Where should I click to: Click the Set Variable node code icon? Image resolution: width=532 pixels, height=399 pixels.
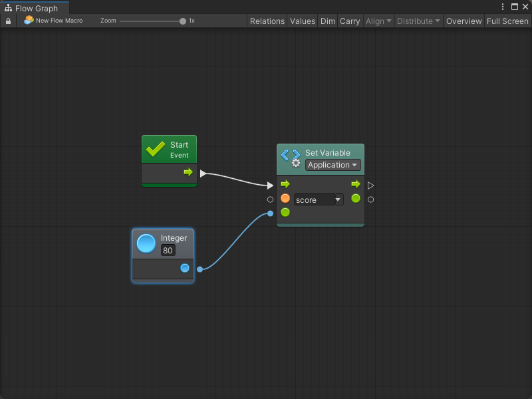click(291, 158)
